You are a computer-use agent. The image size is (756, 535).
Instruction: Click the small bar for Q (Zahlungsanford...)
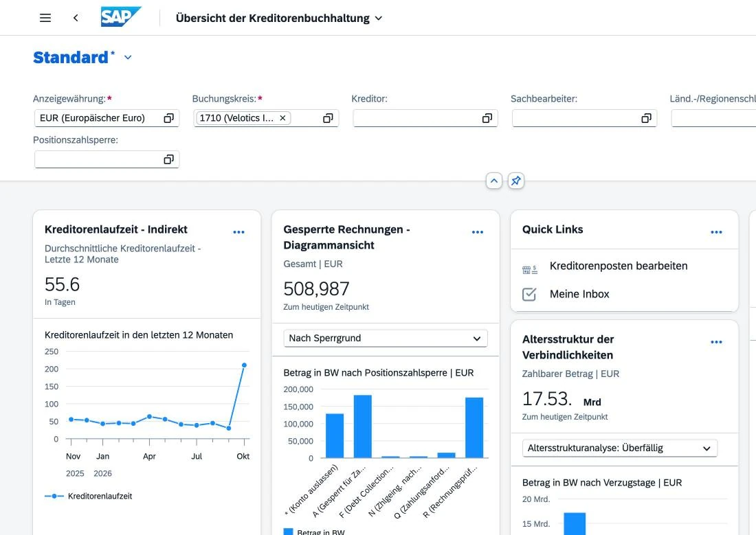click(x=446, y=455)
